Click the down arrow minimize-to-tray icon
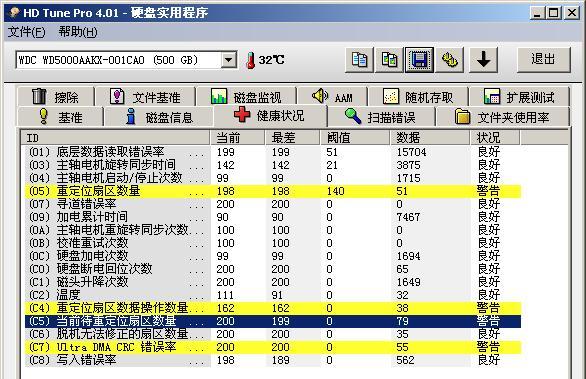The width and height of the screenshot is (586, 379). pos(483,60)
